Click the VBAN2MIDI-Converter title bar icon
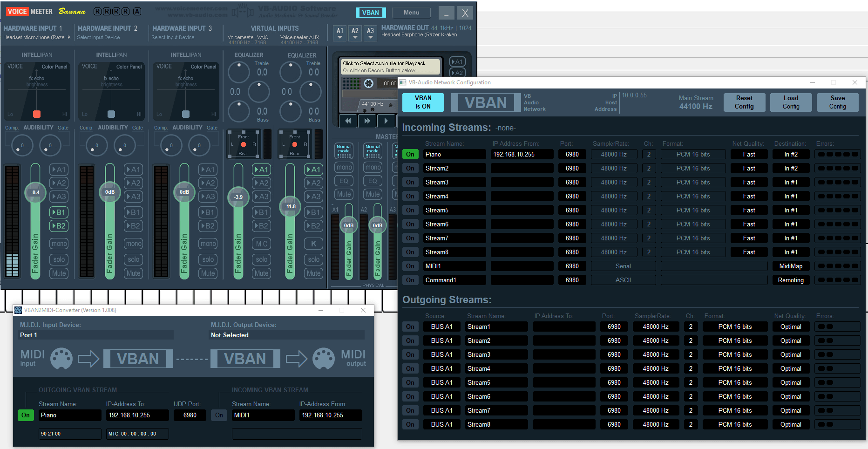 point(18,310)
